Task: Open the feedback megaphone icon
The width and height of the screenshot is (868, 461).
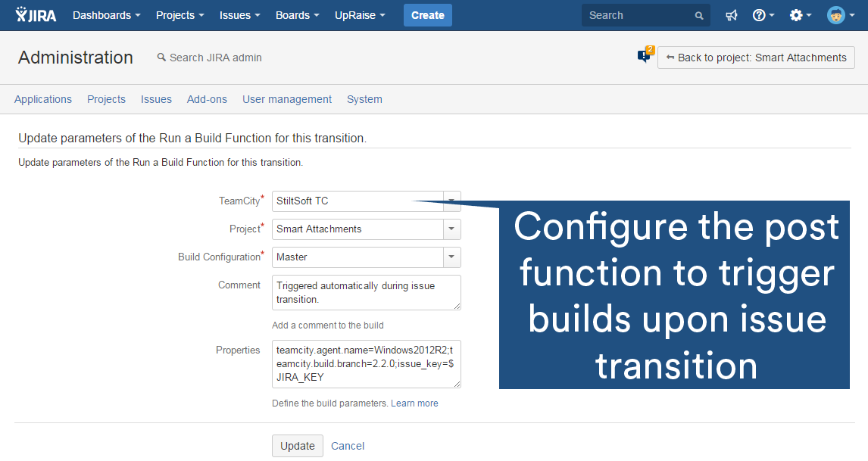Action: coord(731,15)
